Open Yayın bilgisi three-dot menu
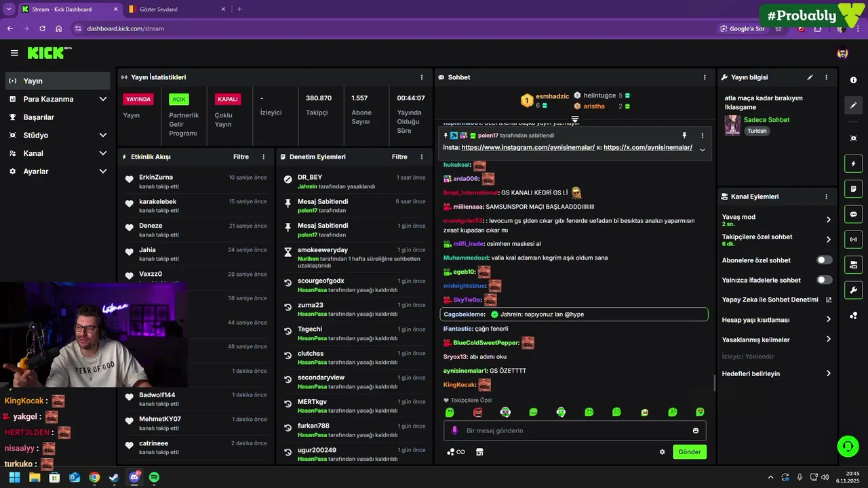The width and height of the screenshot is (868, 488). coord(826,77)
